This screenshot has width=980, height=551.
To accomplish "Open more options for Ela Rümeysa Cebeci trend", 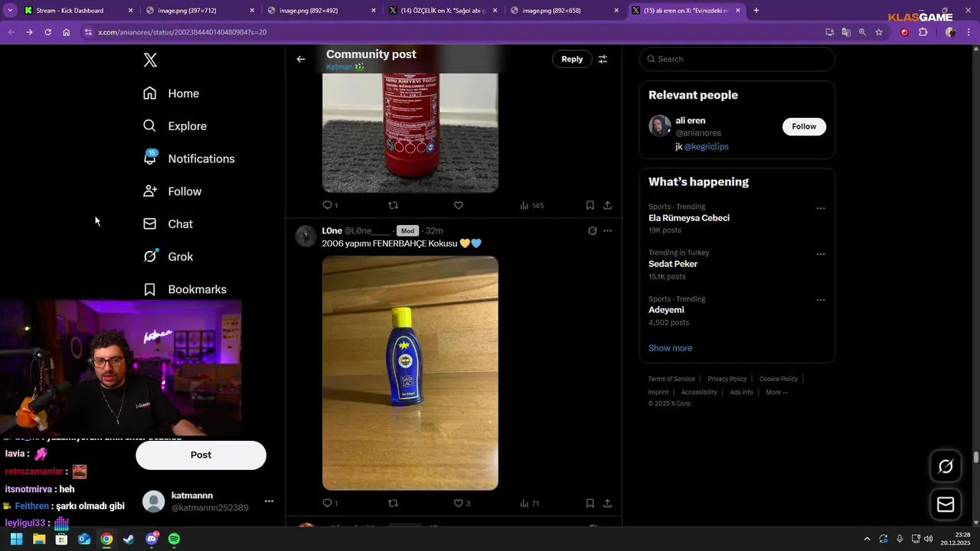I will click(x=821, y=208).
